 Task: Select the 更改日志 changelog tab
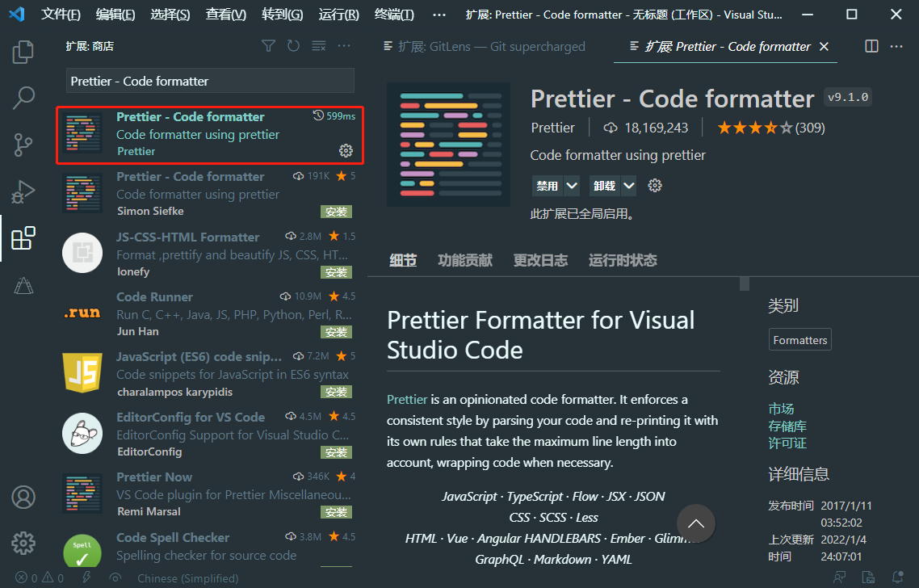click(x=540, y=260)
